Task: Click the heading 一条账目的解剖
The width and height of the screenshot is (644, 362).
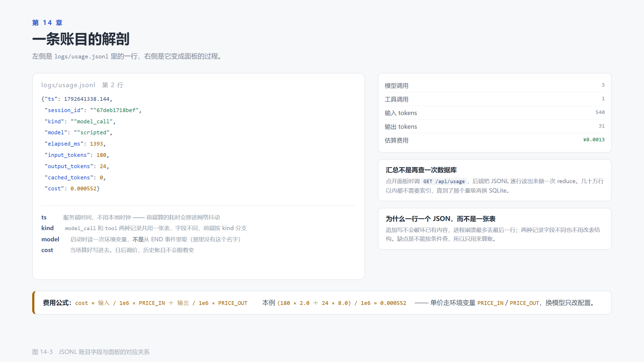Action: [81, 39]
